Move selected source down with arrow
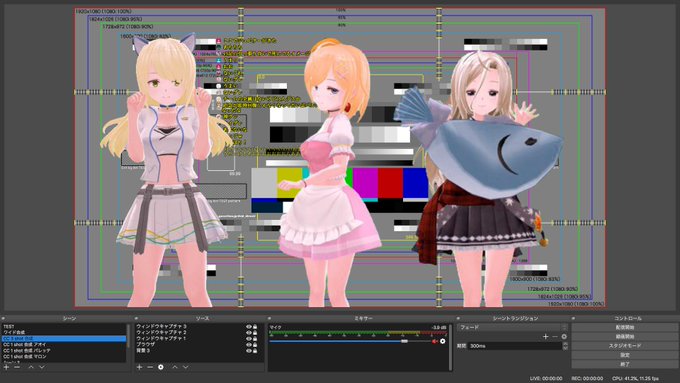 coord(185,367)
